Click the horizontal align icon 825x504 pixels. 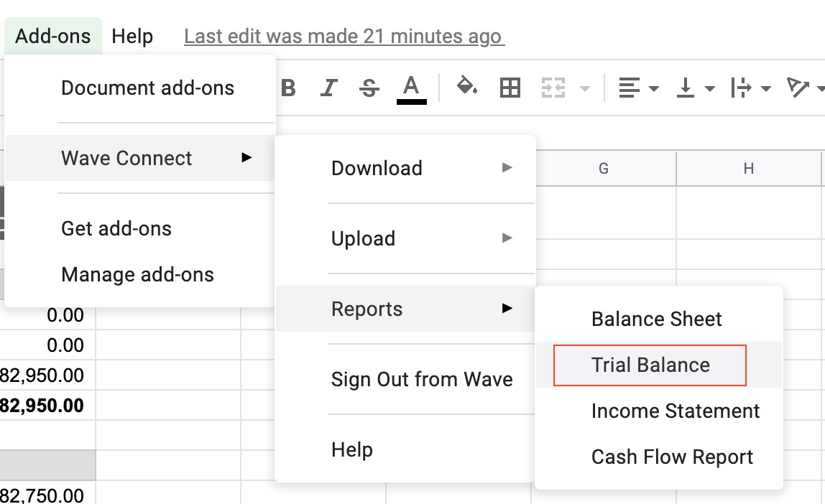pyautogui.click(x=631, y=88)
